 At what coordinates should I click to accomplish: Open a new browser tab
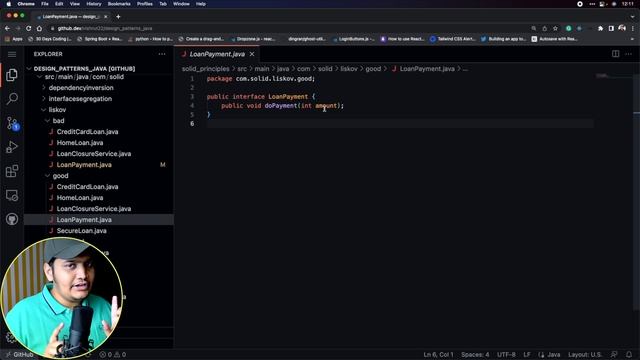(118, 17)
